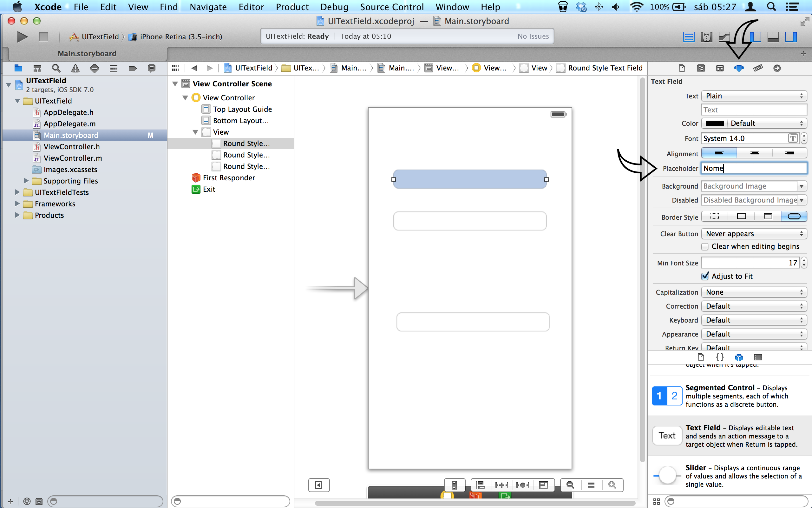Select the Main.storyboard tab
This screenshot has width=812, height=508.
pos(87,53)
